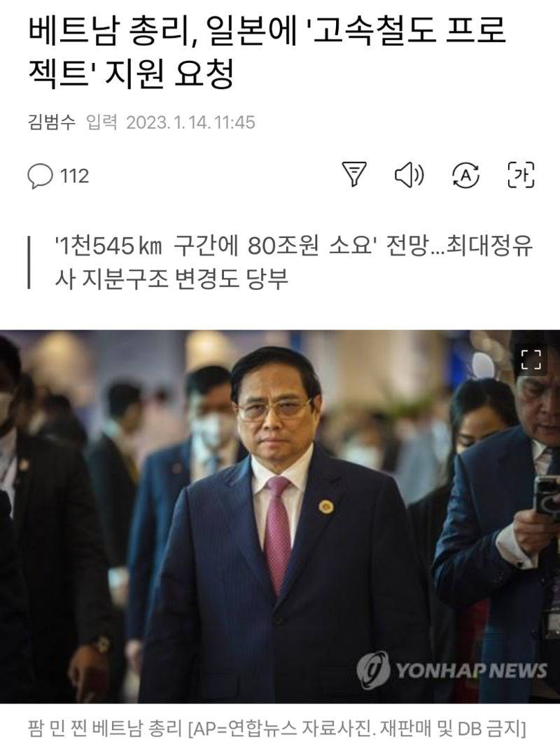
Task: Click the YONHAP NEWS watermark logo
Action: pyautogui.click(x=451, y=670)
